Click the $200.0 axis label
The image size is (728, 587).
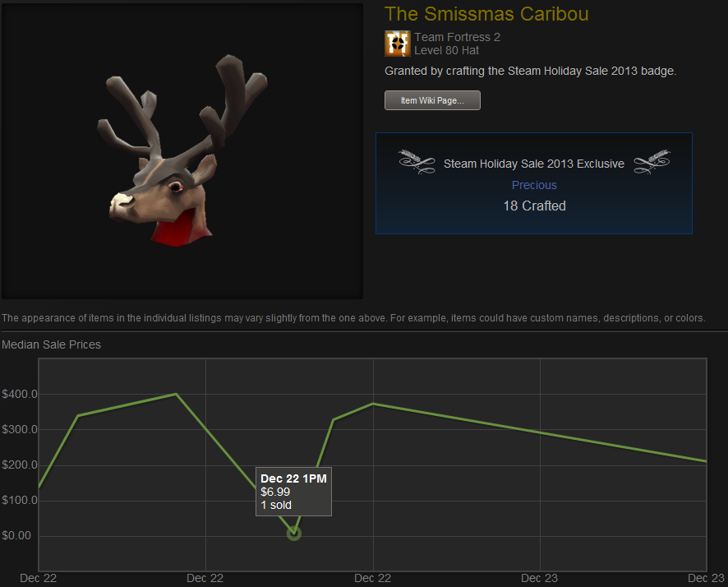(x=20, y=465)
